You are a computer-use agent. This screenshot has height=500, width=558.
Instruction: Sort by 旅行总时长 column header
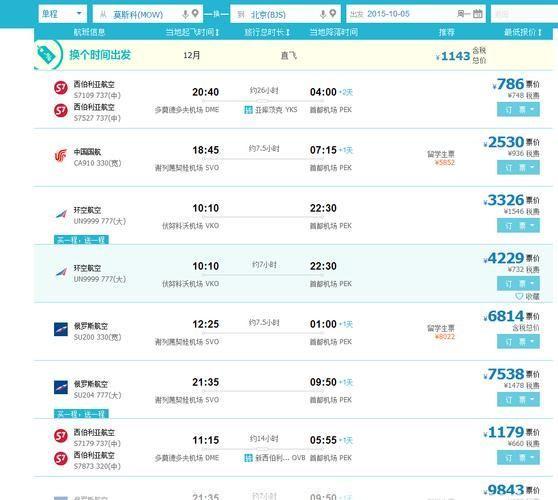(267, 32)
